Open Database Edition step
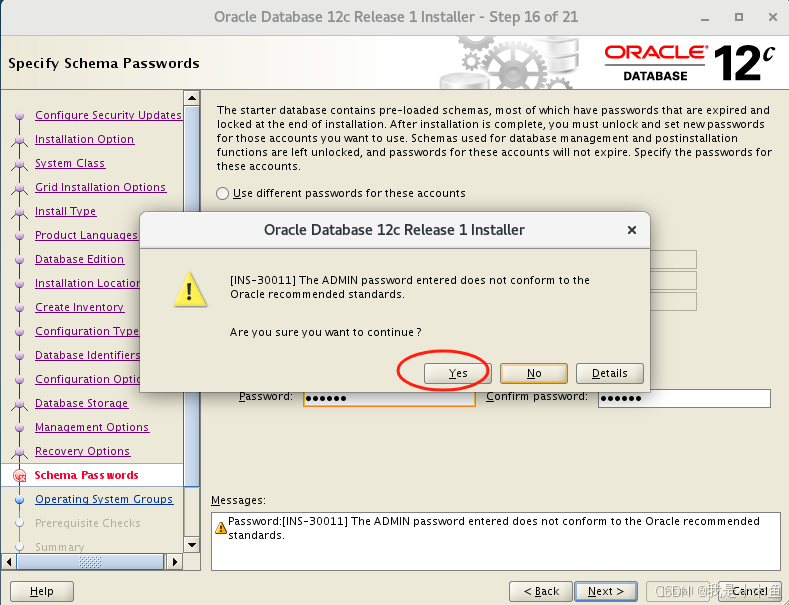Viewport: 789px width, 605px height. tap(80, 259)
